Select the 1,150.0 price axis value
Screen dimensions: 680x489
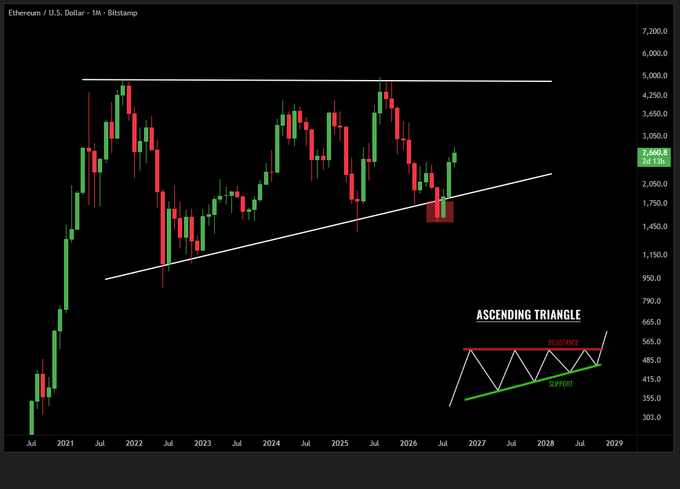[x=654, y=255]
